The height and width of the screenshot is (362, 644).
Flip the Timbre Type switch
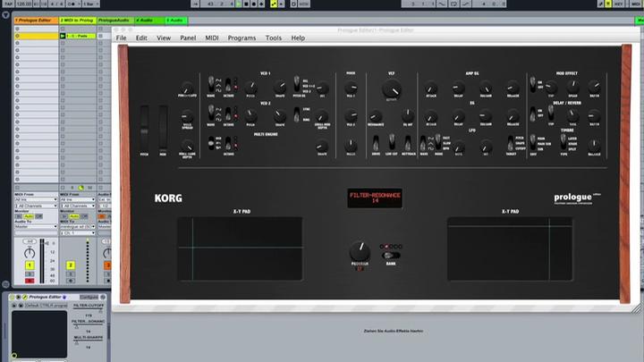(563, 142)
